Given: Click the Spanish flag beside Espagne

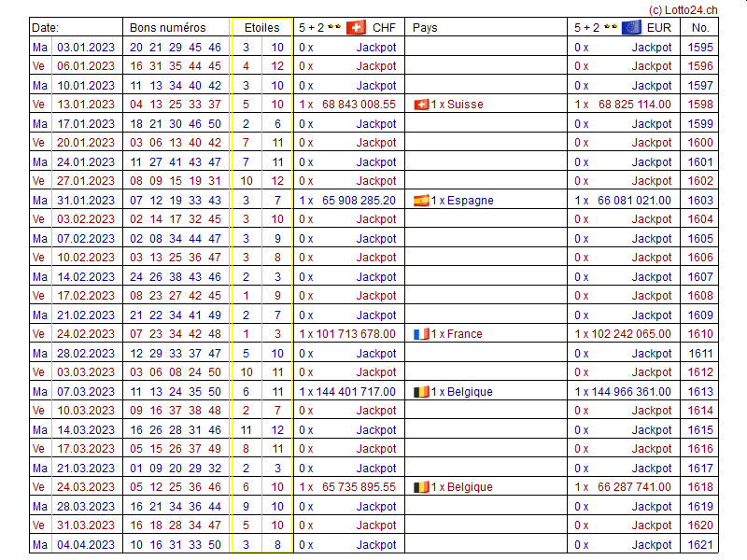Looking at the screenshot, I should (421, 201).
